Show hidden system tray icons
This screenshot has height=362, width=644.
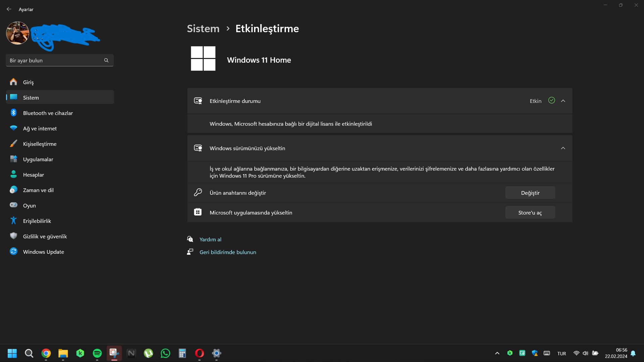tap(497, 353)
